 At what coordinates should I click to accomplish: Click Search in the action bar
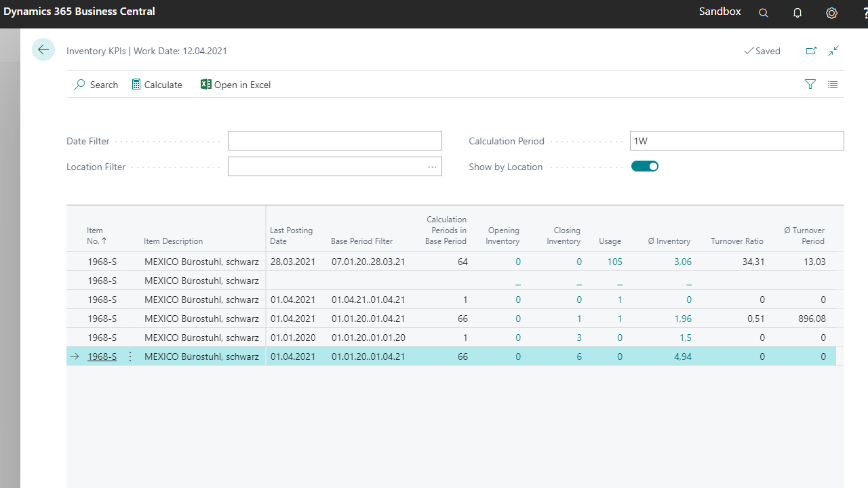coord(96,85)
